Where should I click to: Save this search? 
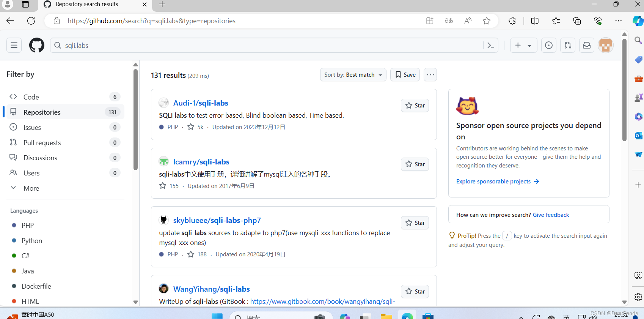click(405, 75)
